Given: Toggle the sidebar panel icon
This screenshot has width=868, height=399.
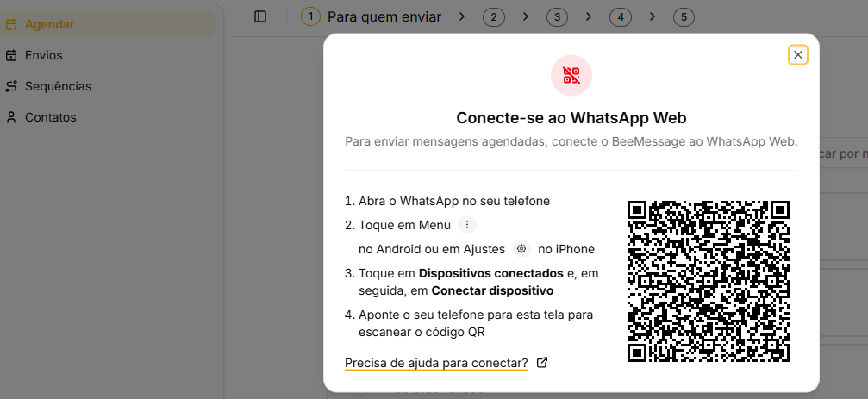Looking at the screenshot, I should [260, 16].
